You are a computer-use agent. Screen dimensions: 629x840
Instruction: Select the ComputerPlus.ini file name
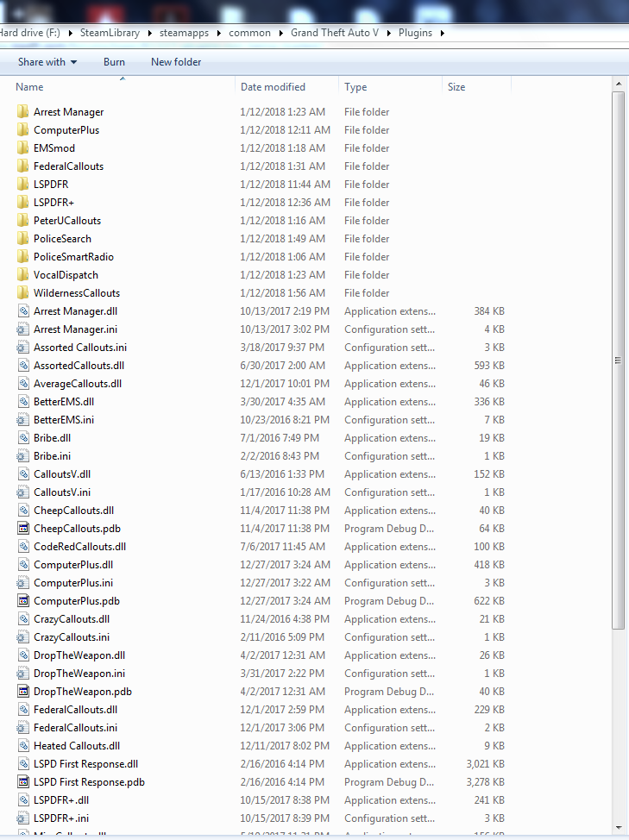coord(73,583)
